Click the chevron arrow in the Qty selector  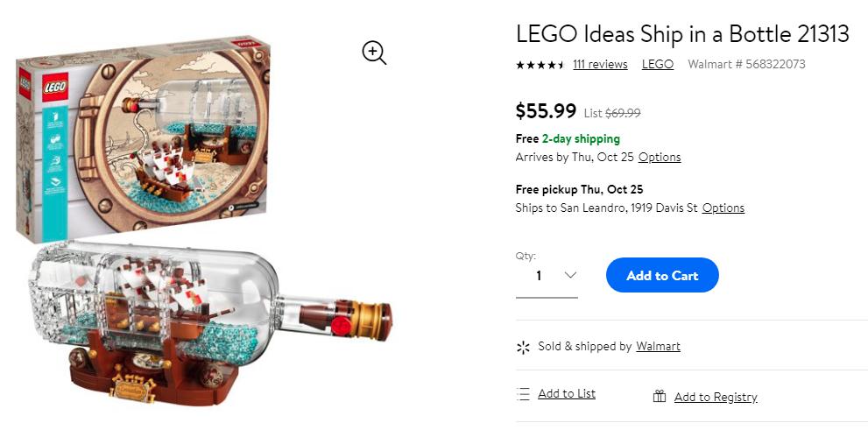coord(570,276)
